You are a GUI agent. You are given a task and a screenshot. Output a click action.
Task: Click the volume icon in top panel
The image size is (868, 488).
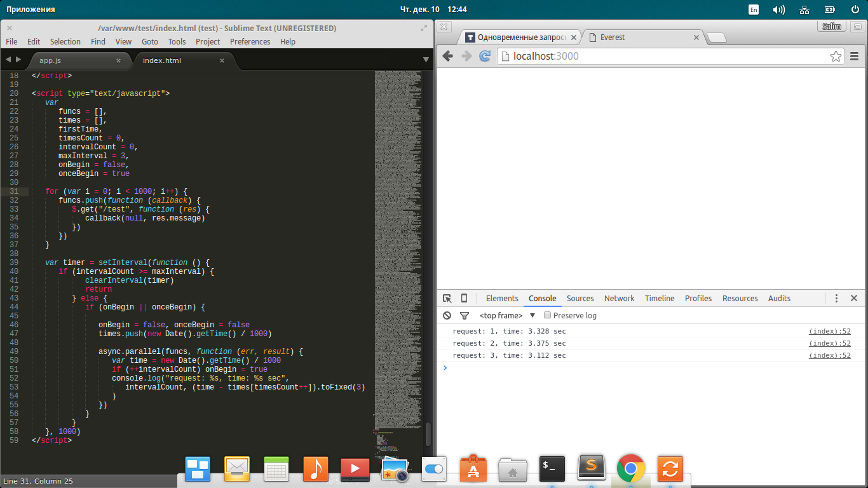[x=778, y=10]
